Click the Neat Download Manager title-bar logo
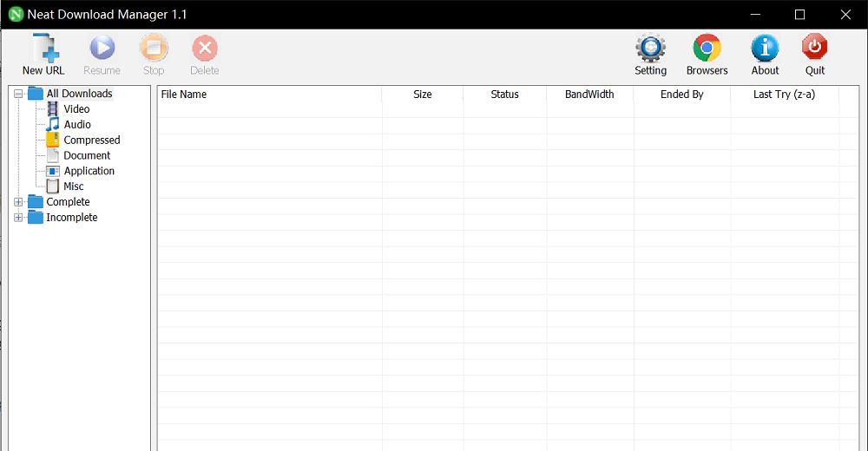This screenshot has height=451, width=868. (16, 15)
